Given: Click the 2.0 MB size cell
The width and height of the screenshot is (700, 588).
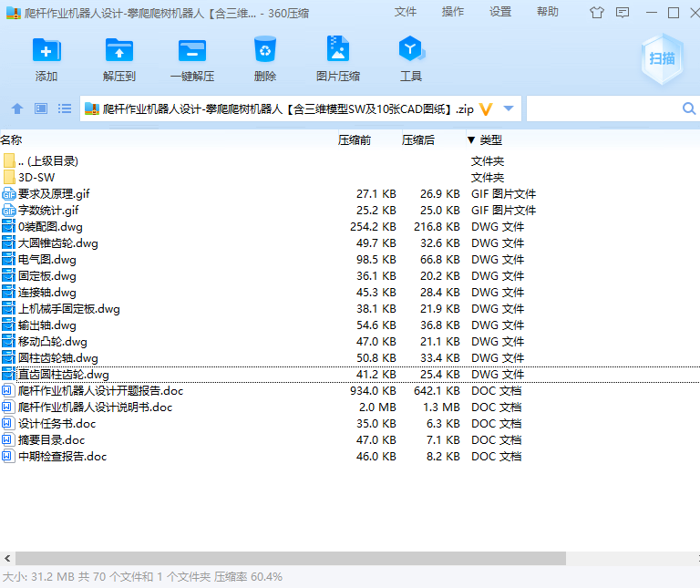Looking at the screenshot, I should point(377,407).
